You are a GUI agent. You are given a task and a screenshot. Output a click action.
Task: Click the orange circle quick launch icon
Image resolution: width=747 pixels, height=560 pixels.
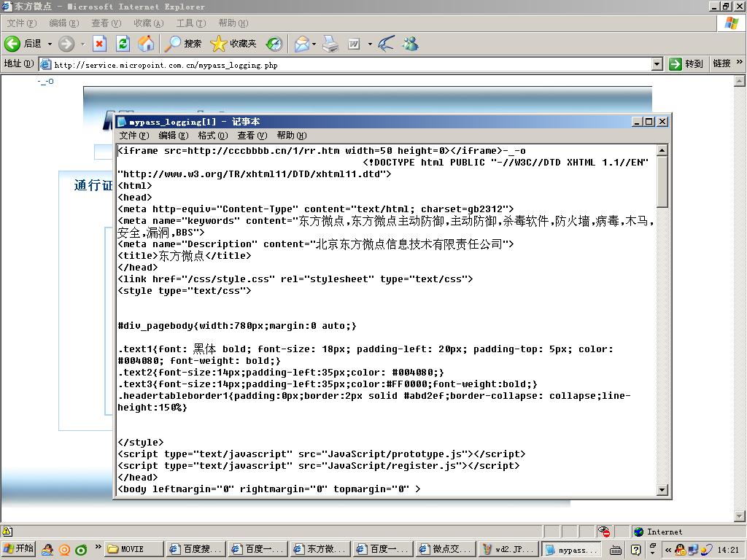pyautogui.click(x=64, y=550)
